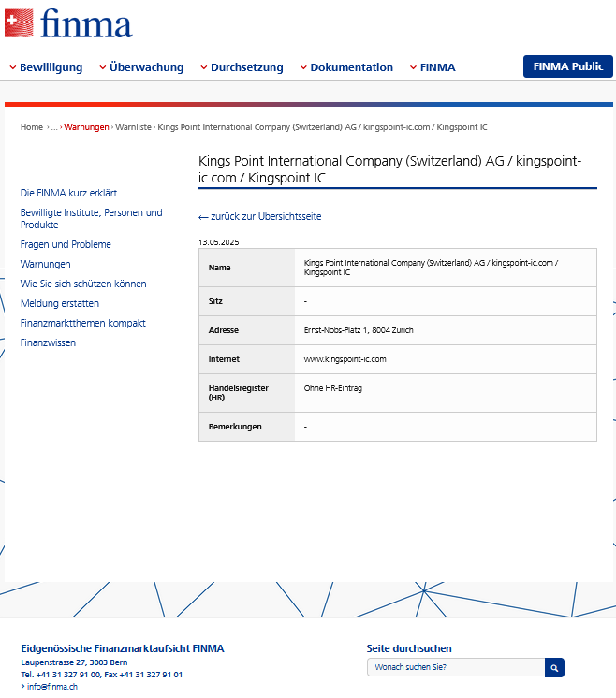Expand the FINMA menu
This screenshot has width=616, height=698.
tap(433, 67)
